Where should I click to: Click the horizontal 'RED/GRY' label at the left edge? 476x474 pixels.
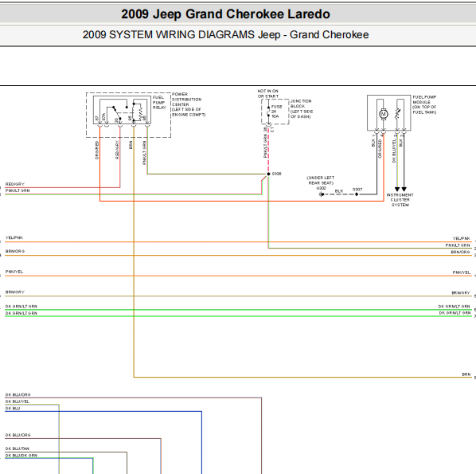(15, 184)
